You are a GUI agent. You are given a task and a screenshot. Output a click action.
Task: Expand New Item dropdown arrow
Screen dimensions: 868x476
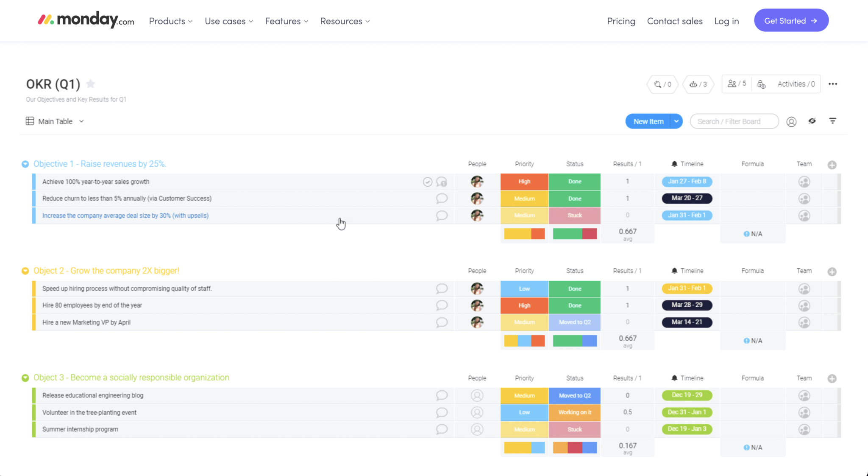(676, 121)
